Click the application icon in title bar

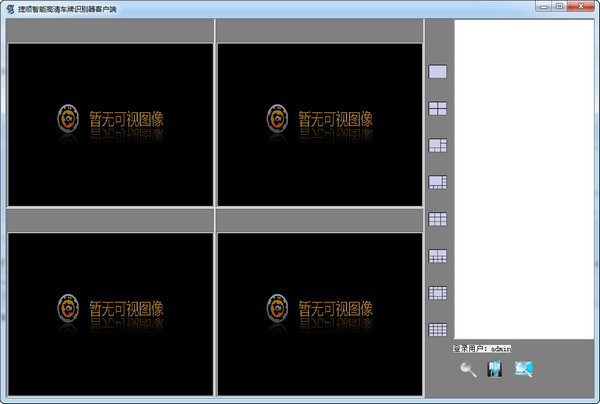coord(10,9)
